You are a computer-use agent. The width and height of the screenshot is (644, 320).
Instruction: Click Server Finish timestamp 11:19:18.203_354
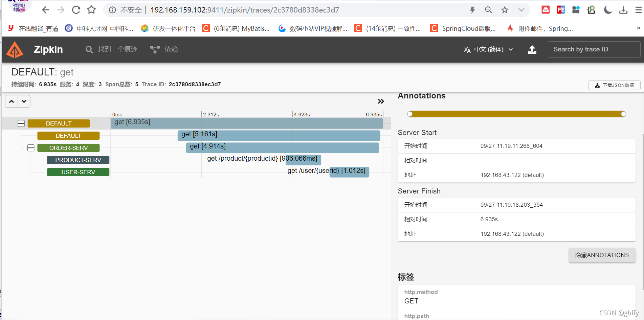tap(511, 205)
